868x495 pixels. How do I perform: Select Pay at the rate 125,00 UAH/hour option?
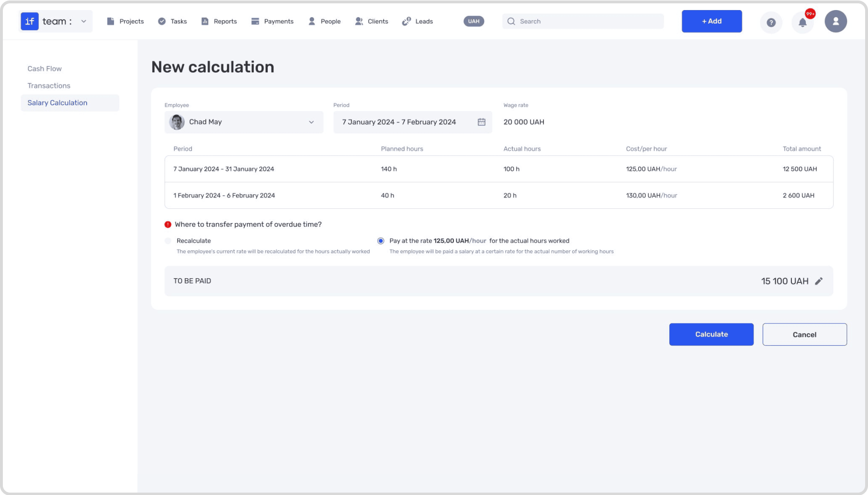[x=381, y=241]
